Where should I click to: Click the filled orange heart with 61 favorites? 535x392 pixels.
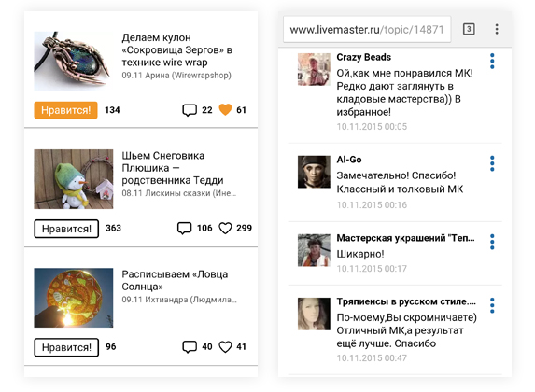coord(225,109)
